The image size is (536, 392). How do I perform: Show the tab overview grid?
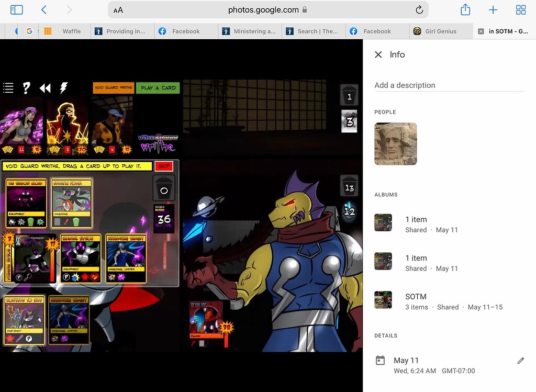pyautogui.click(x=521, y=10)
